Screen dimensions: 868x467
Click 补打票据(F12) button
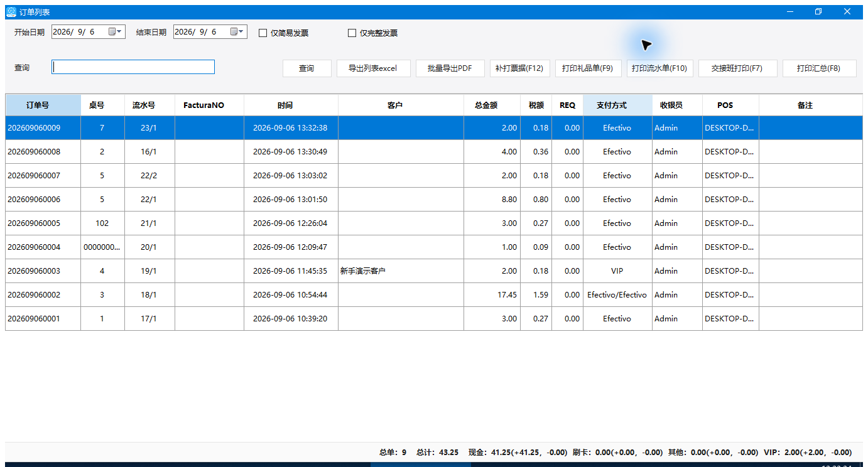[x=519, y=68]
